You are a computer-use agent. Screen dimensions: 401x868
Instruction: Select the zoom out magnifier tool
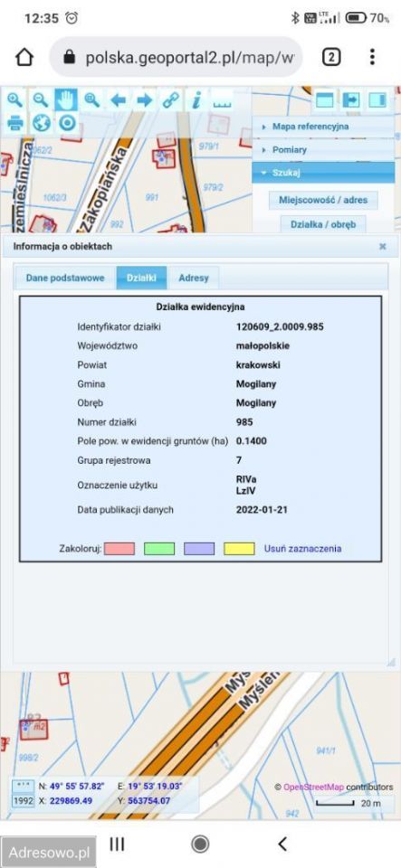coord(41,99)
